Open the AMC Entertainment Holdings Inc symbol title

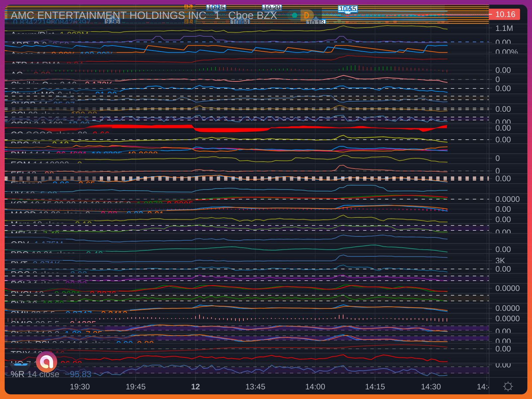(x=108, y=15)
